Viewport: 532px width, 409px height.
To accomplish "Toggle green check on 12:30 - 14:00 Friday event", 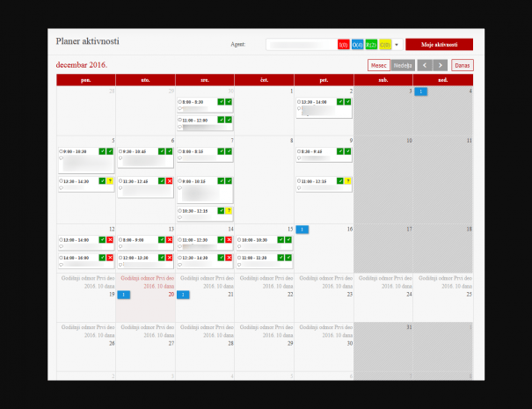I will click(339, 102).
